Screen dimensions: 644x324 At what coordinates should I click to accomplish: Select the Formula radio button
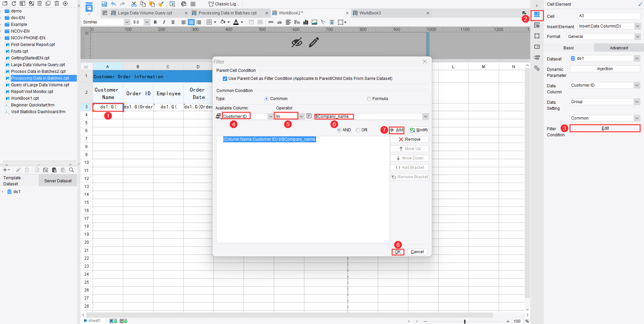click(368, 98)
